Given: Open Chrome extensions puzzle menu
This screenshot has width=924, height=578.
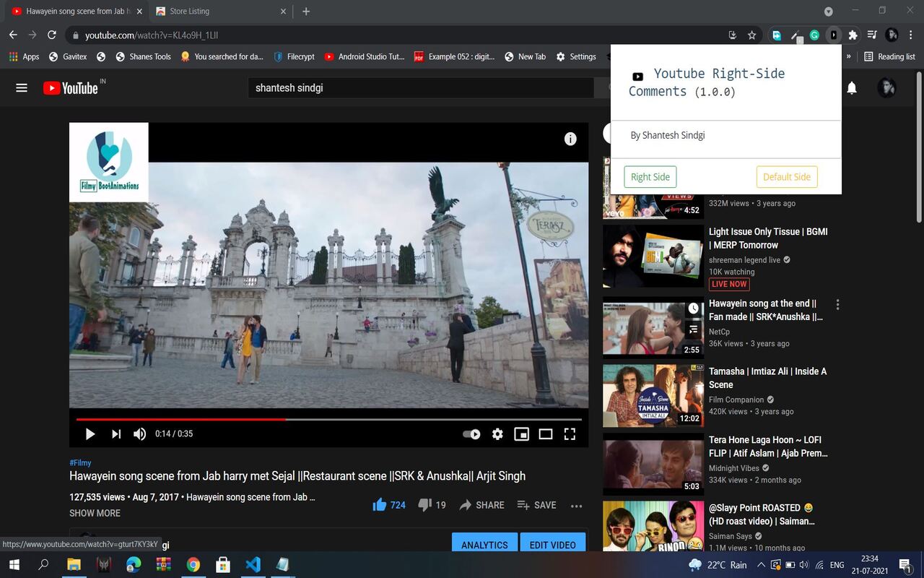Looking at the screenshot, I should 853,35.
